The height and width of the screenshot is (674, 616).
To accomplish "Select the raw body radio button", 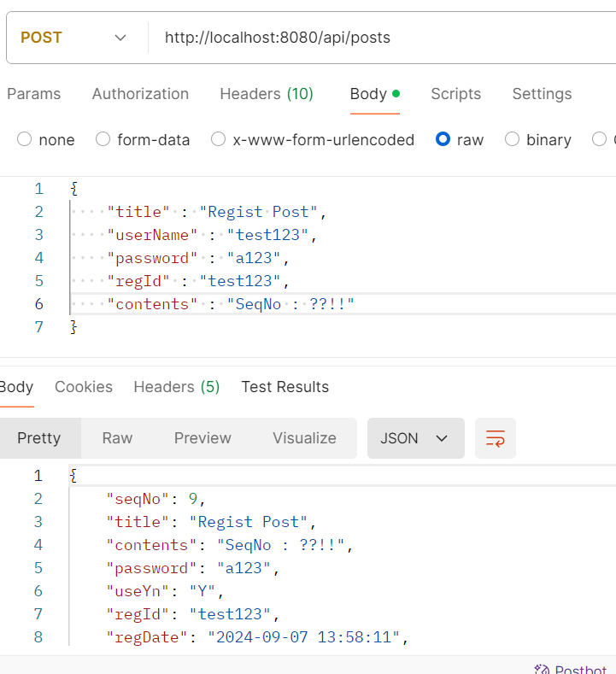I will tap(443, 139).
